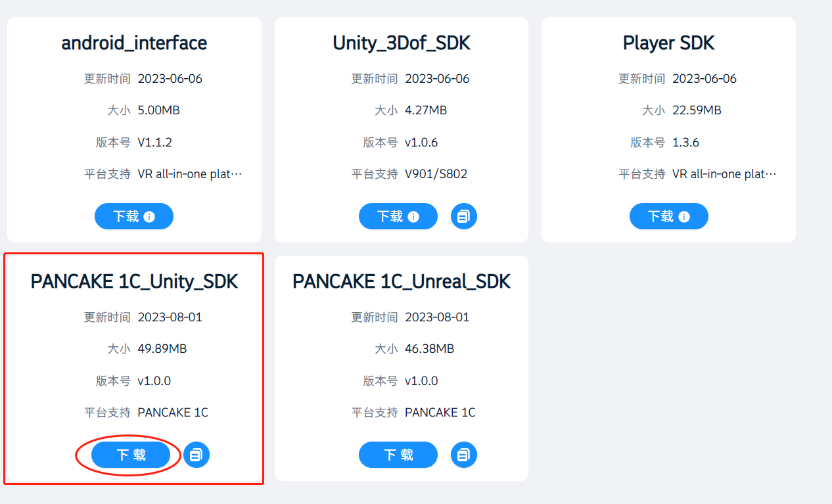Image resolution: width=832 pixels, height=504 pixels.
Task: Open document icon beside Unity_3Dof_SDK download
Action: tap(464, 216)
